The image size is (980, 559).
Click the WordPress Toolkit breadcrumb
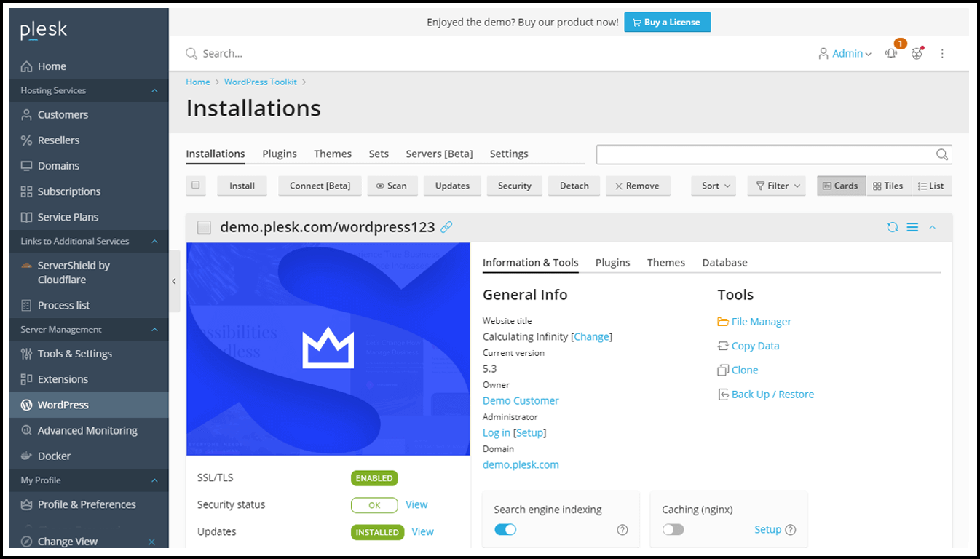pyautogui.click(x=261, y=82)
